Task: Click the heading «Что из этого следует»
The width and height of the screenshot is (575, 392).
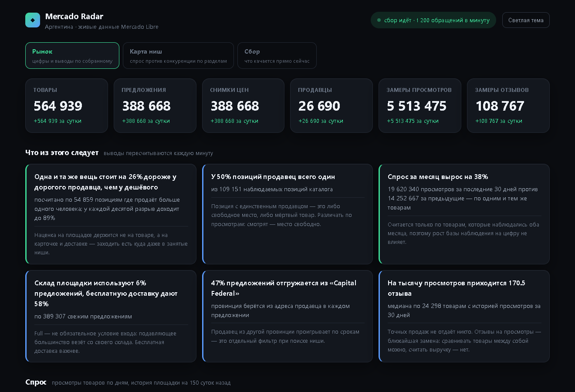Action: pos(62,152)
